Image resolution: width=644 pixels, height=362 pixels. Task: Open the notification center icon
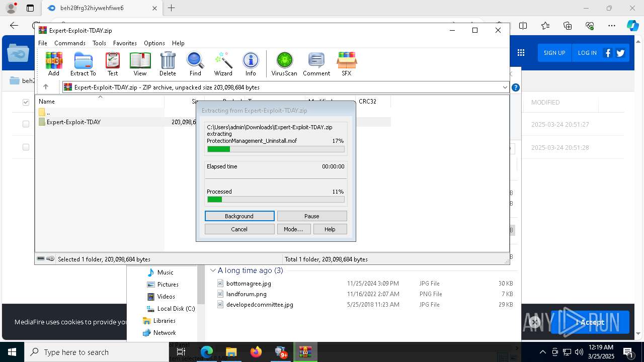tap(628, 352)
